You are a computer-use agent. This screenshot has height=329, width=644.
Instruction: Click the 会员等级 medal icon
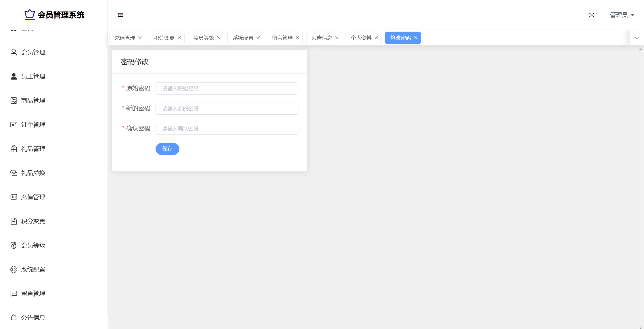[14, 245]
